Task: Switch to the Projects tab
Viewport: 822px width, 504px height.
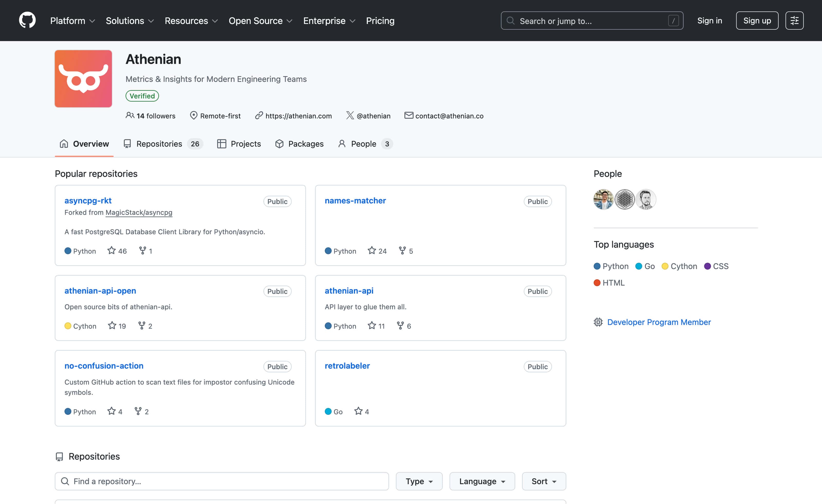Action: (239, 144)
